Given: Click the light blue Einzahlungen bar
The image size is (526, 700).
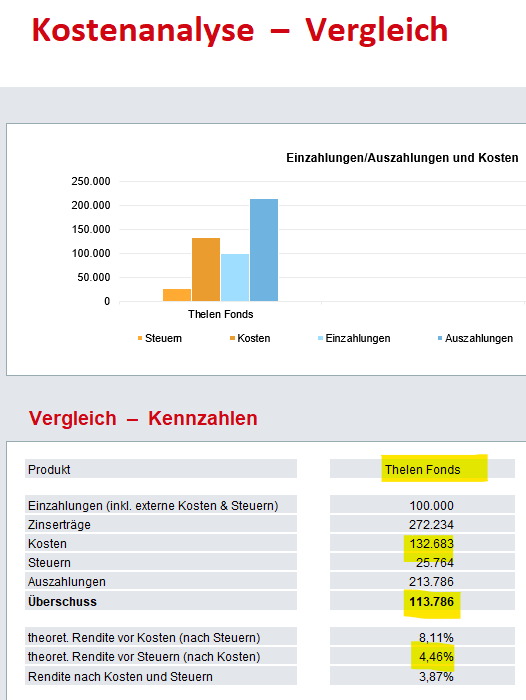Looking at the screenshot, I should (235, 278).
